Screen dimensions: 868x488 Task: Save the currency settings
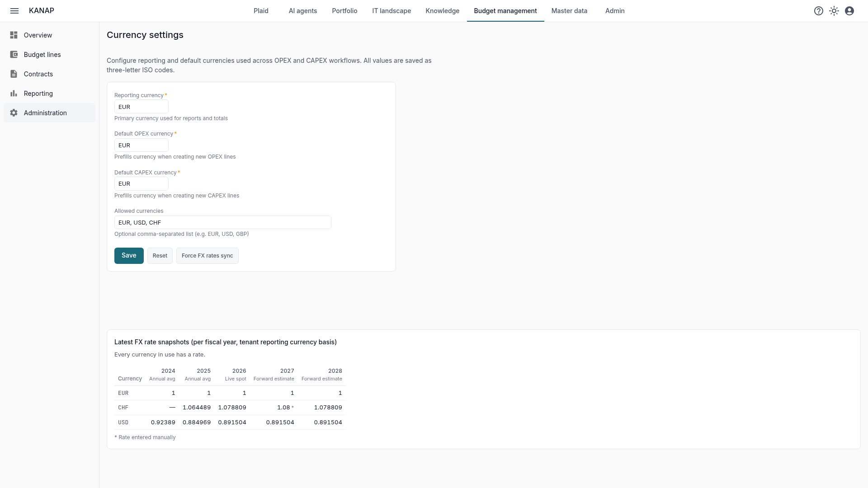click(x=129, y=256)
